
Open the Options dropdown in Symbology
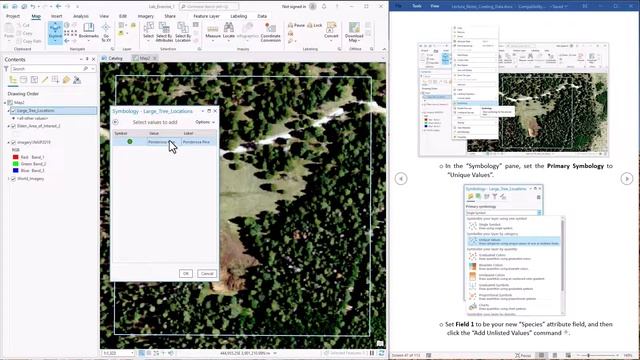(x=205, y=122)
